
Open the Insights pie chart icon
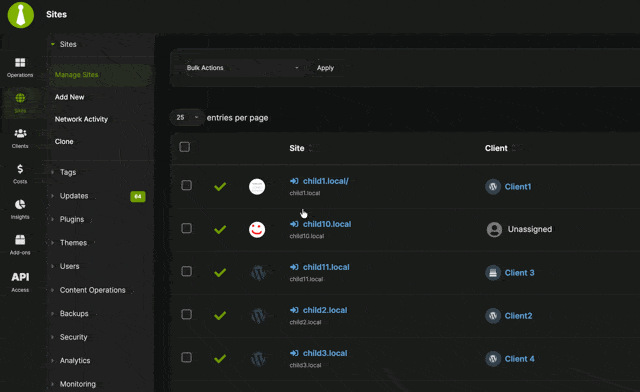click(x=20, y=205)
